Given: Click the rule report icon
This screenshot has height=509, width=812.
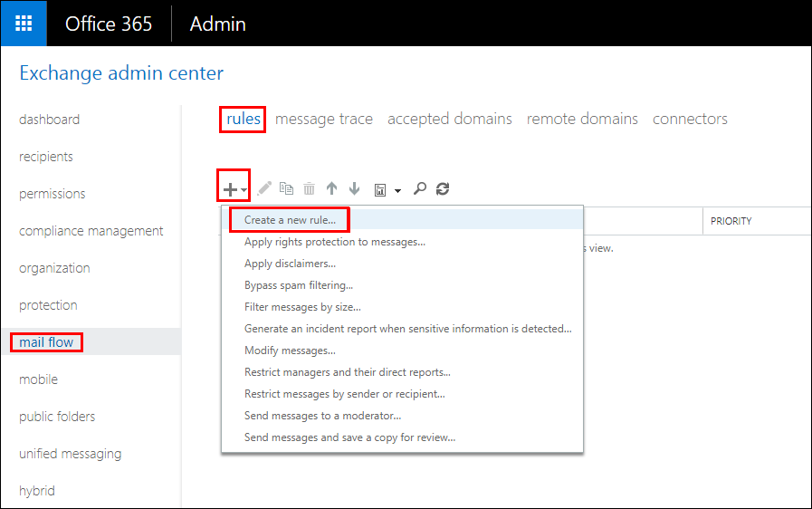Looking at the screenshot, I should 380,190.
